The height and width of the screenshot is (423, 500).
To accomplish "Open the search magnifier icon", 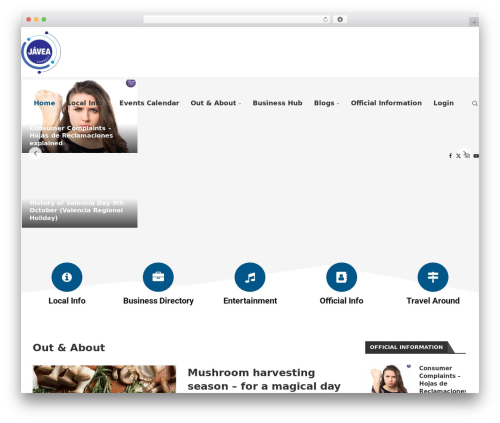I will click(475, 104).
